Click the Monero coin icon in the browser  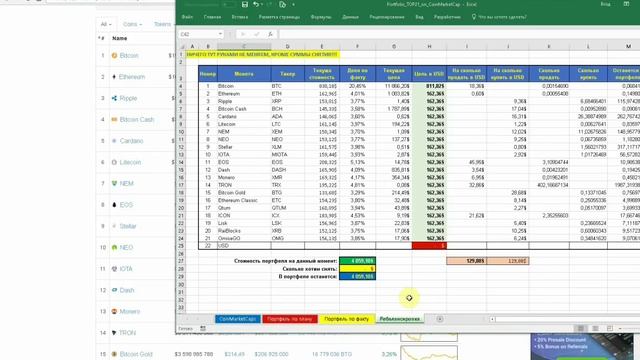114,311
